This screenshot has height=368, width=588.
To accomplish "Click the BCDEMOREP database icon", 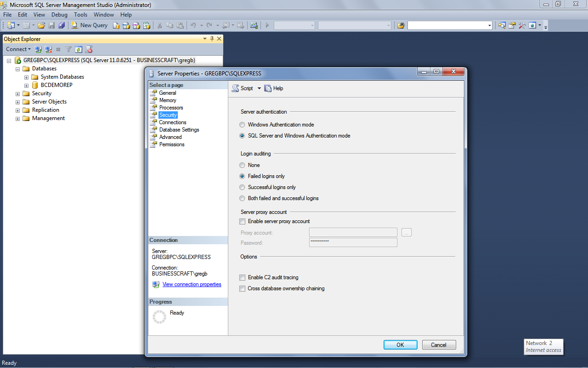I will coord(35,85).
